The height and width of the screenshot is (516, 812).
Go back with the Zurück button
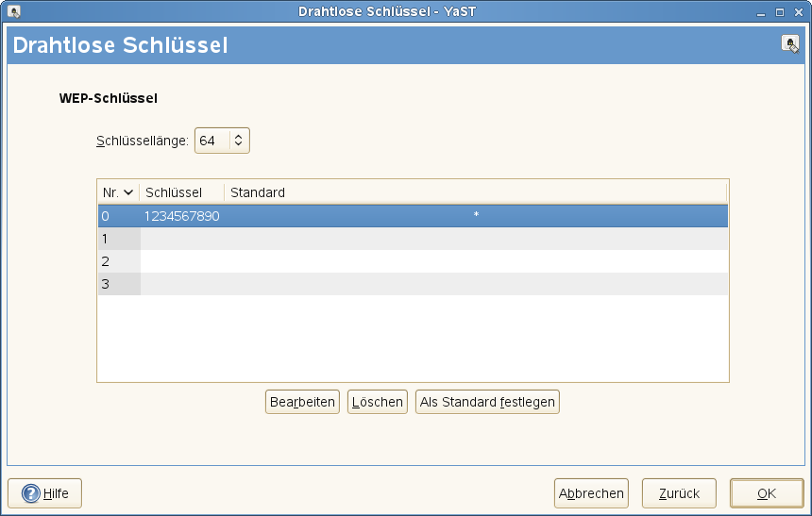pyautogui.click(x=679, y=493)
